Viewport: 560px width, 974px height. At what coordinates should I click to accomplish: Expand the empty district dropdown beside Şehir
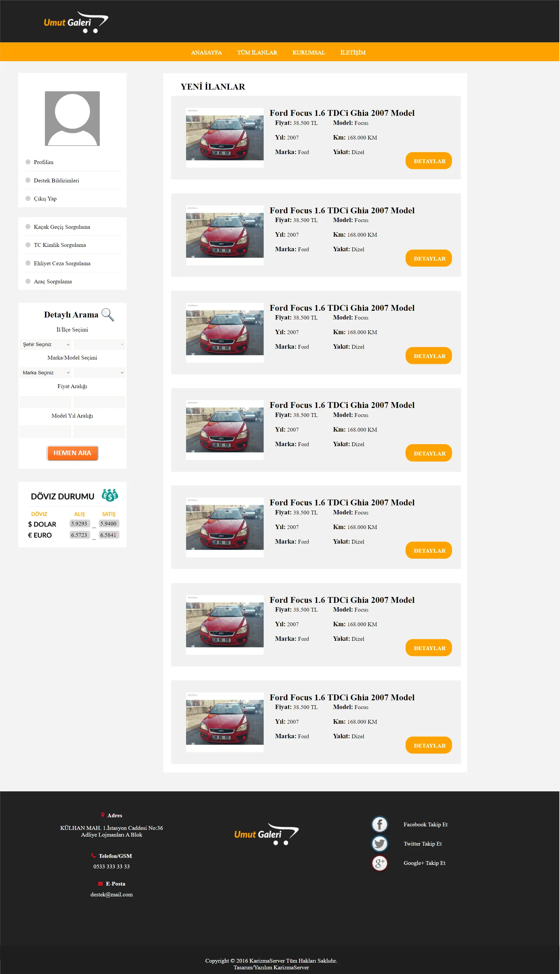(99, 344)
